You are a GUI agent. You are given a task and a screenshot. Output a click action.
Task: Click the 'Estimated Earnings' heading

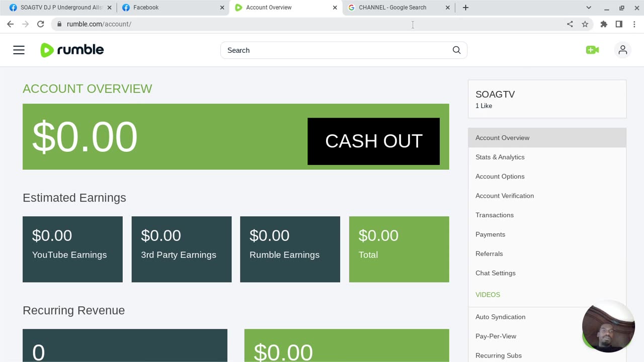tap(74, 198)
